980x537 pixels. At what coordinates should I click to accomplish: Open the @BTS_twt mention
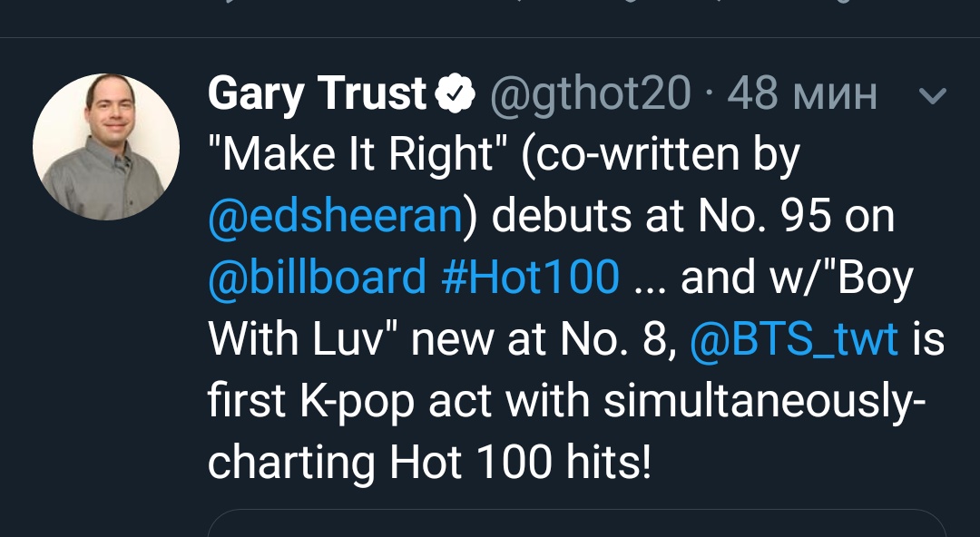pyautogui.click(x=794, y=339)
